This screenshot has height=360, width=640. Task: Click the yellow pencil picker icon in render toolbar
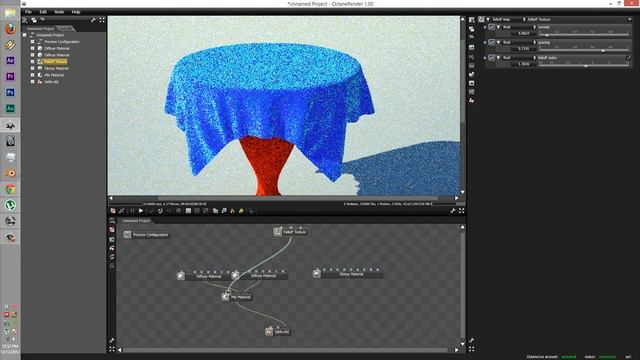point(241,211)
